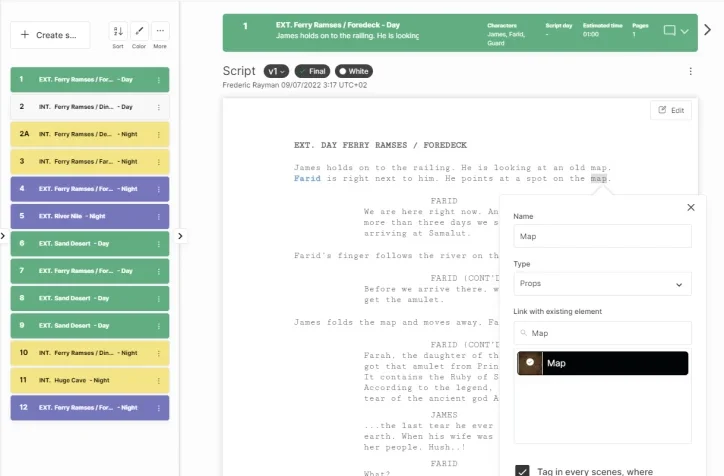Open options menu for scene 10 row

(x=159, y=353)
